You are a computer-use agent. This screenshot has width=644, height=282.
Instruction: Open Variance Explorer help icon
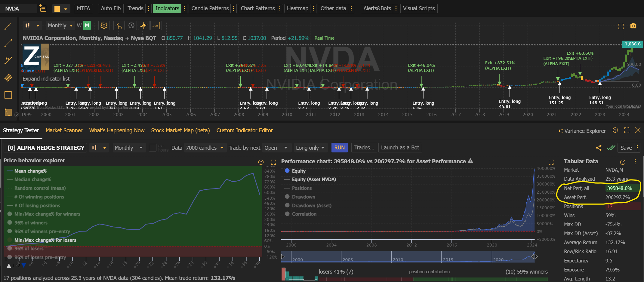pyautogui.click(x=615, y=130)
